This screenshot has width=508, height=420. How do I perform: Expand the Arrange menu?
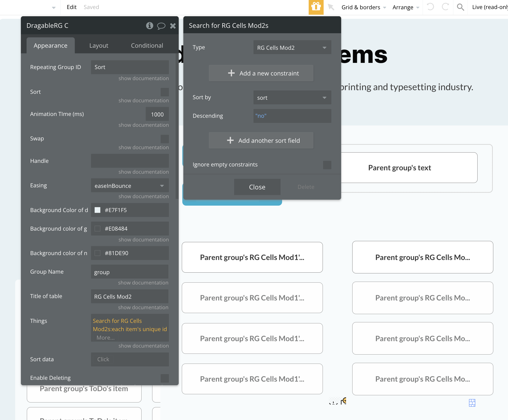pos(406,7)
